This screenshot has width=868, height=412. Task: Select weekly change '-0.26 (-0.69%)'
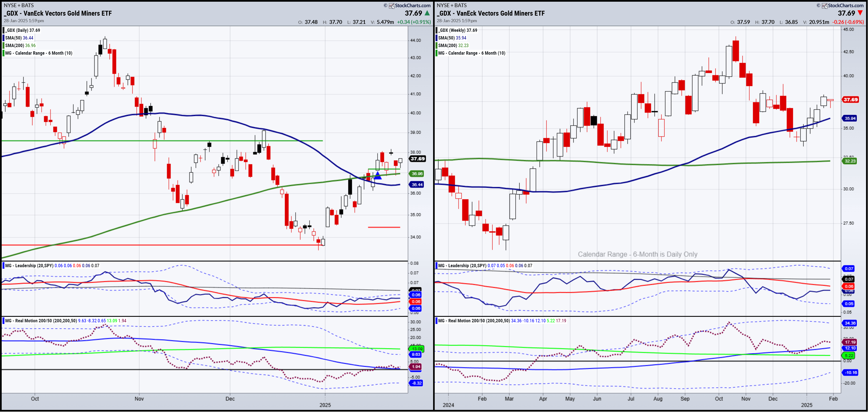[x=848, y=22]
